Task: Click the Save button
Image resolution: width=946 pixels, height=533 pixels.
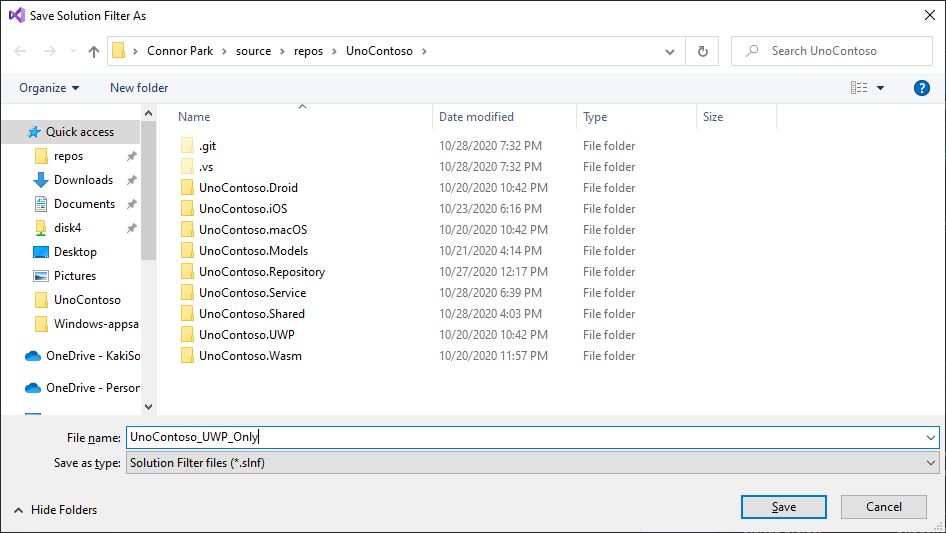Action: (784, 507)
